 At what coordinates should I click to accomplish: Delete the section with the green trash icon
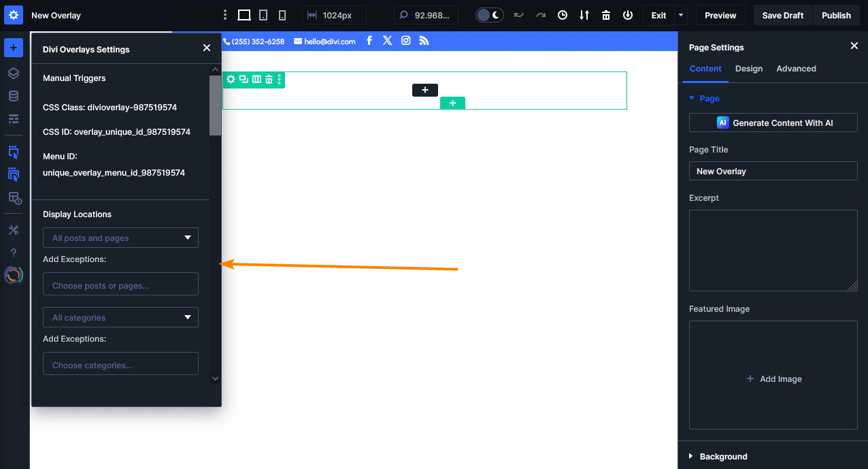(x=267, y=79)
